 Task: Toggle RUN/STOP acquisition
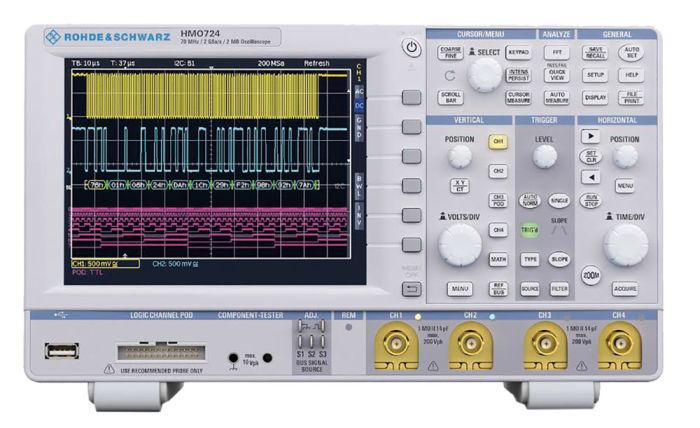point(591,200)
